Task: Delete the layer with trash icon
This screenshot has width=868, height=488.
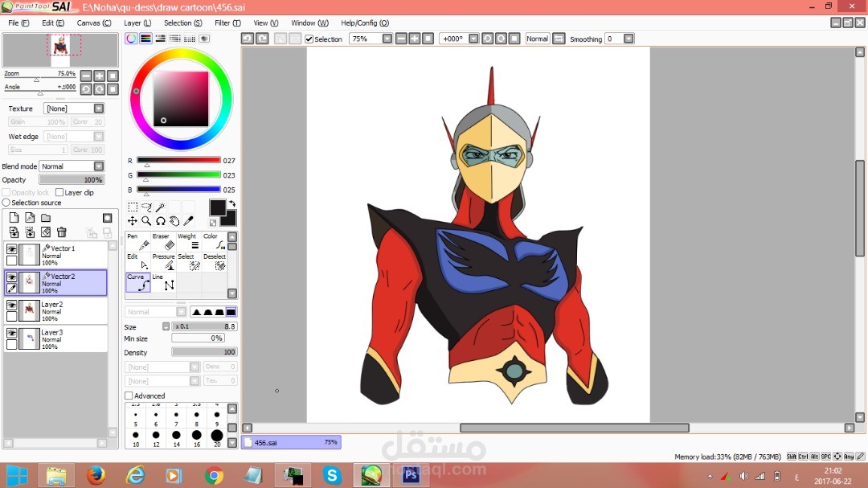Action: 61,232
